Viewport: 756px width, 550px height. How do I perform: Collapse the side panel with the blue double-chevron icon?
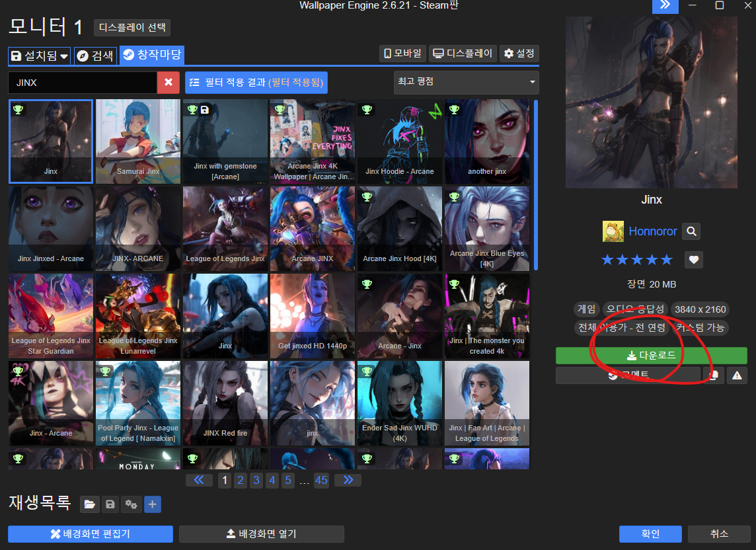(x=665, y=5)
